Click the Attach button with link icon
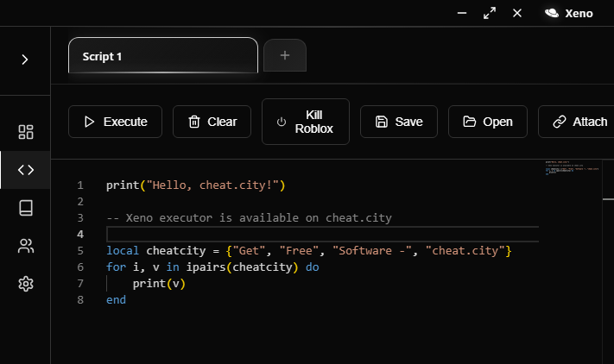Viewport: 614px width, 364px height. (x=579, y=122)
